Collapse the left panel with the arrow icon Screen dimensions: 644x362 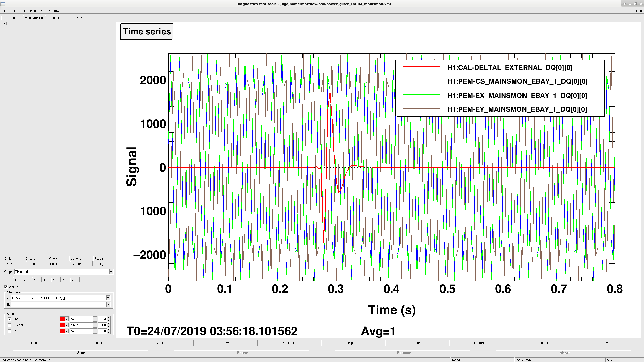pyautogui.click(x=4, y=23)
